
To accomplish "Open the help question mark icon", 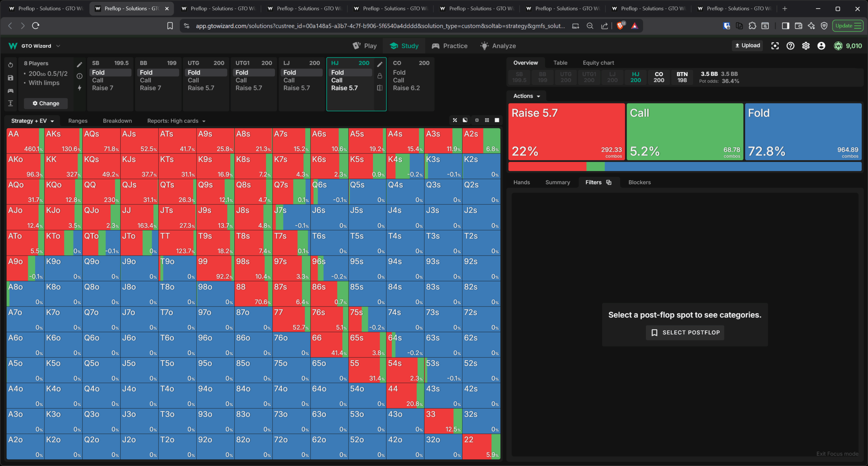I will (790, 46).
